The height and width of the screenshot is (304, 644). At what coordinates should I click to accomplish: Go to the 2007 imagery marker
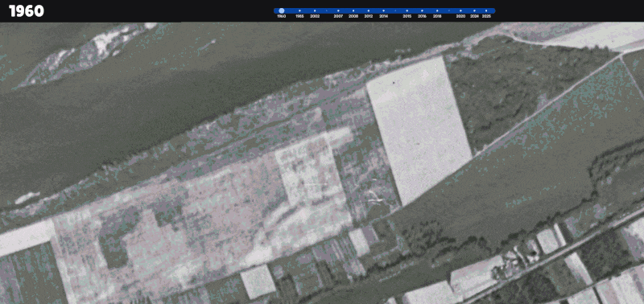click(338, 10)
